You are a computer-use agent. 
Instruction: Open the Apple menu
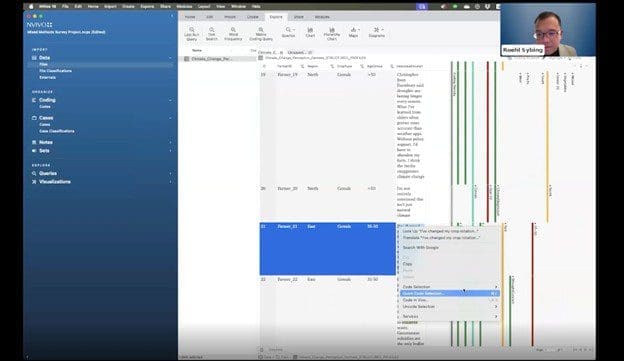pos(31,6)
